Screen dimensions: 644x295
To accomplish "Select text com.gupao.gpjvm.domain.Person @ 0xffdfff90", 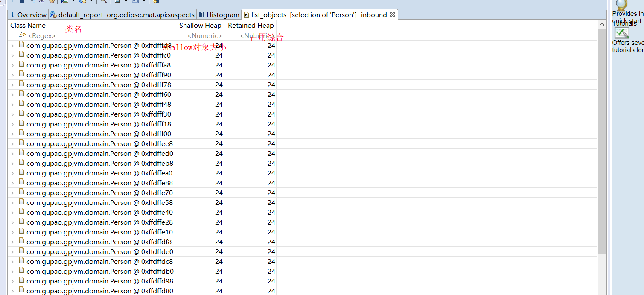I will pos(99,75).
